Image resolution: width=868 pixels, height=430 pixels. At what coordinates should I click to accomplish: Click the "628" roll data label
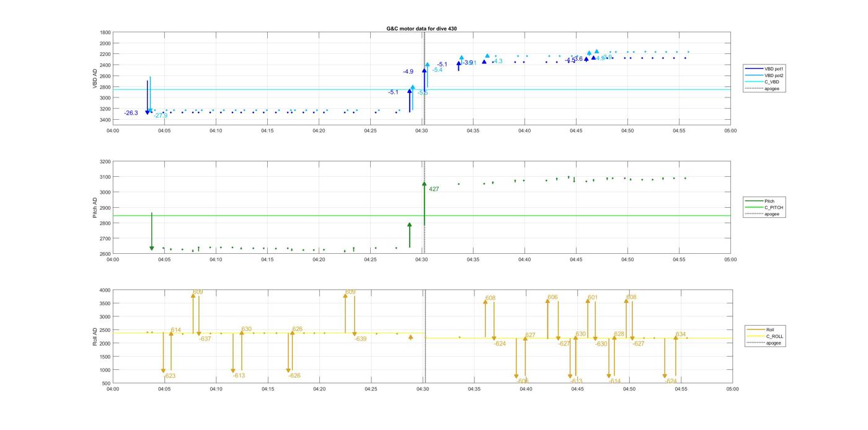point(619,334)
